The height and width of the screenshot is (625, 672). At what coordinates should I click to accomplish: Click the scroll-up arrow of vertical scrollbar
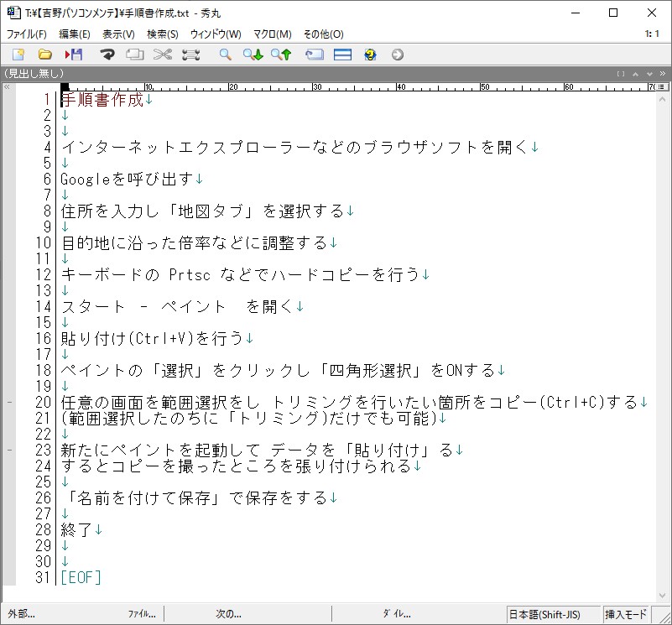[x=662, y=100]
